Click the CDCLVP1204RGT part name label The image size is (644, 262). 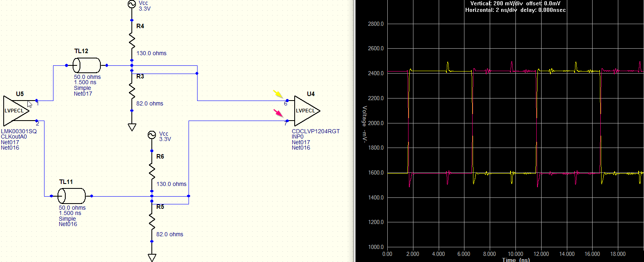(315, 131)
